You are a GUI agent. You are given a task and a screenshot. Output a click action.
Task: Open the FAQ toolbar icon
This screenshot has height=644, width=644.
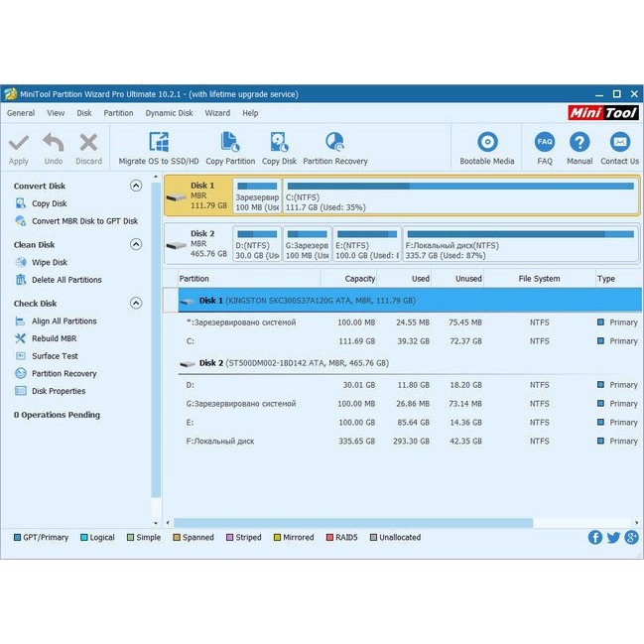(x=545, y=142)
